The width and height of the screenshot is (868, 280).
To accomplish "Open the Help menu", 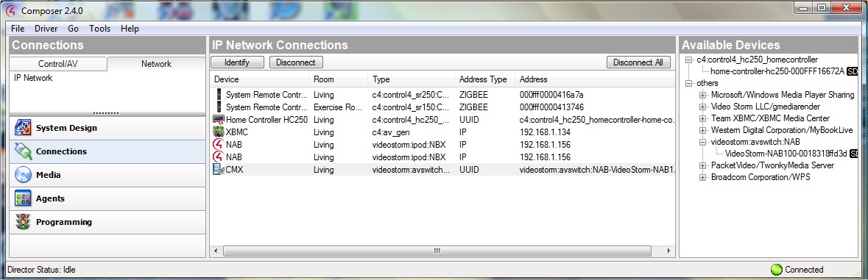I will point(130,29).
